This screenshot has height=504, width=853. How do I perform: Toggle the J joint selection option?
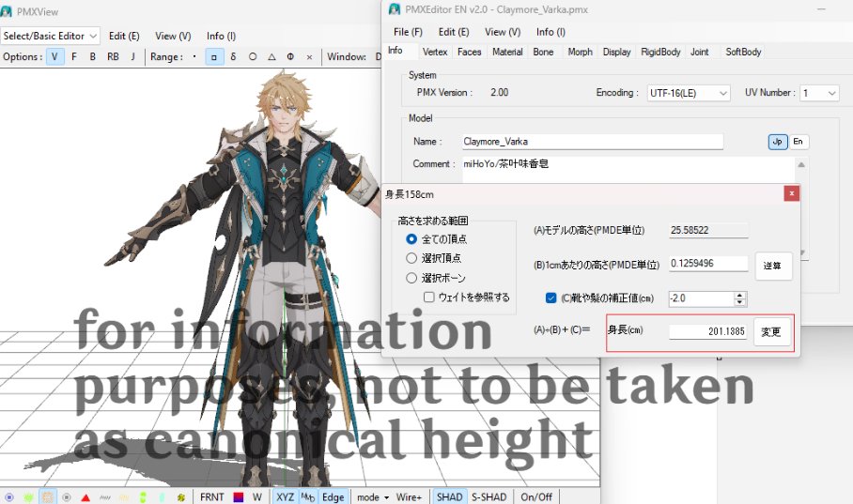[x=132, y=56]
